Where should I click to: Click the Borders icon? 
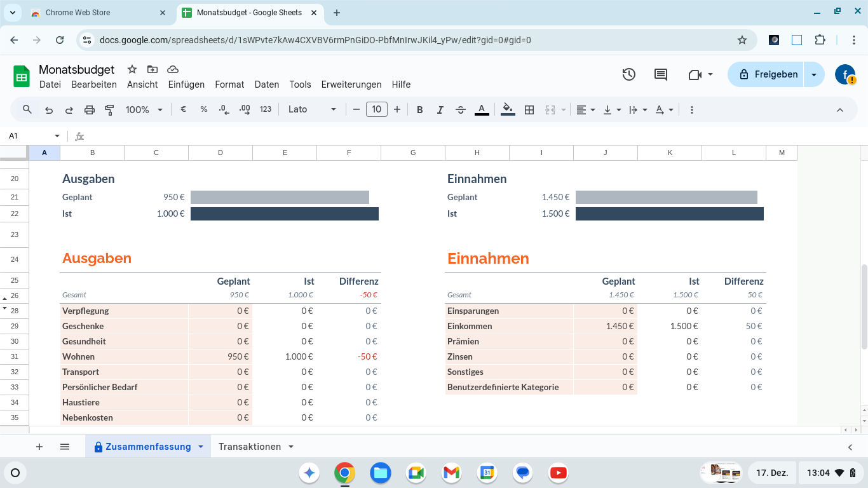[529, 109]
